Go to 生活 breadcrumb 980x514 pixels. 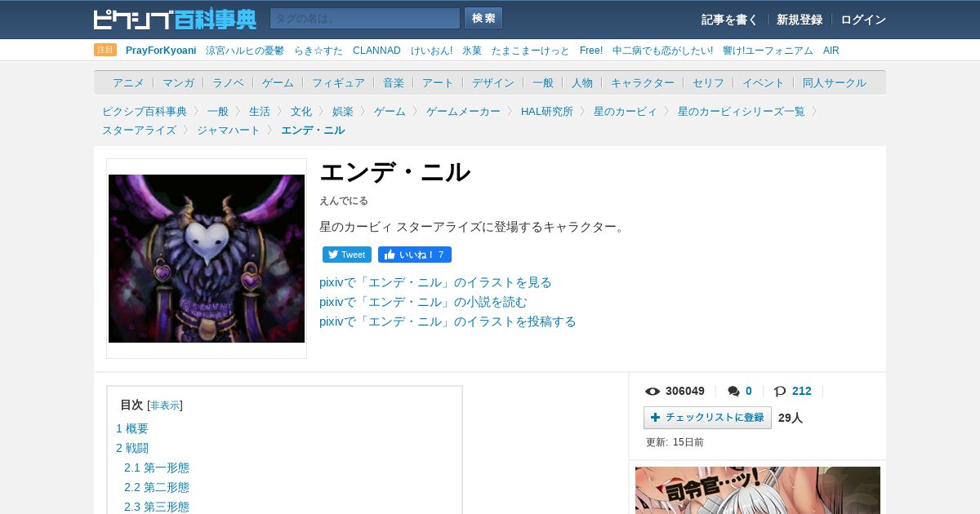point(260,111)
